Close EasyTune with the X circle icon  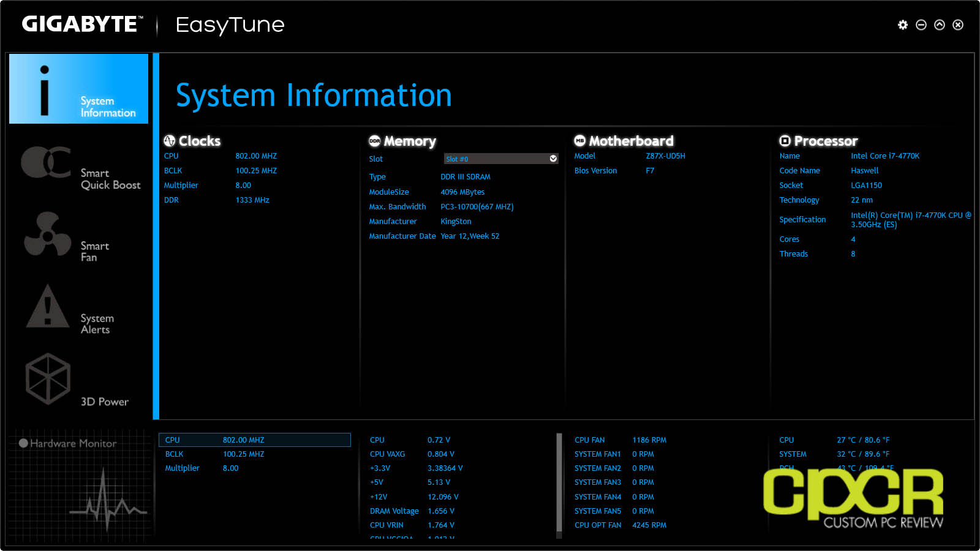[958, 24]
